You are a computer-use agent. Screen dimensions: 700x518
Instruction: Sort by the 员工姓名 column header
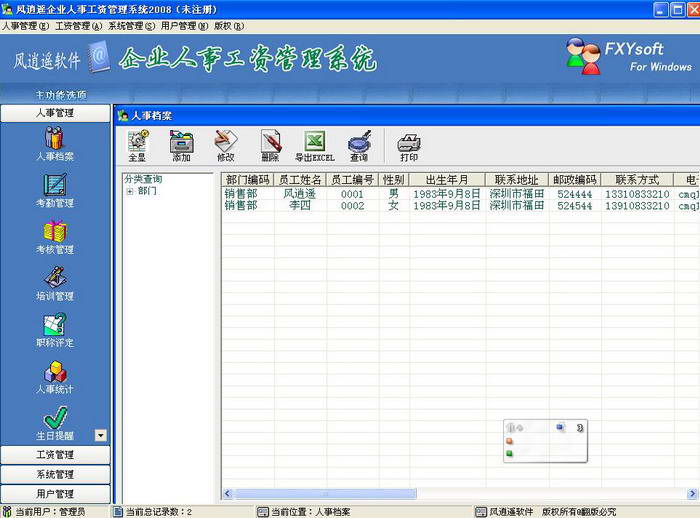(300, 180)
